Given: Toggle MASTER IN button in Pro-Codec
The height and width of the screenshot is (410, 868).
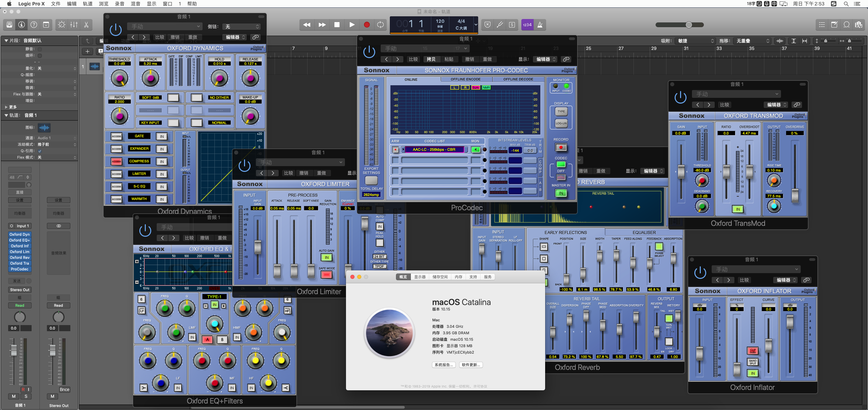Looking at the screenshot, I should (561, 193).
